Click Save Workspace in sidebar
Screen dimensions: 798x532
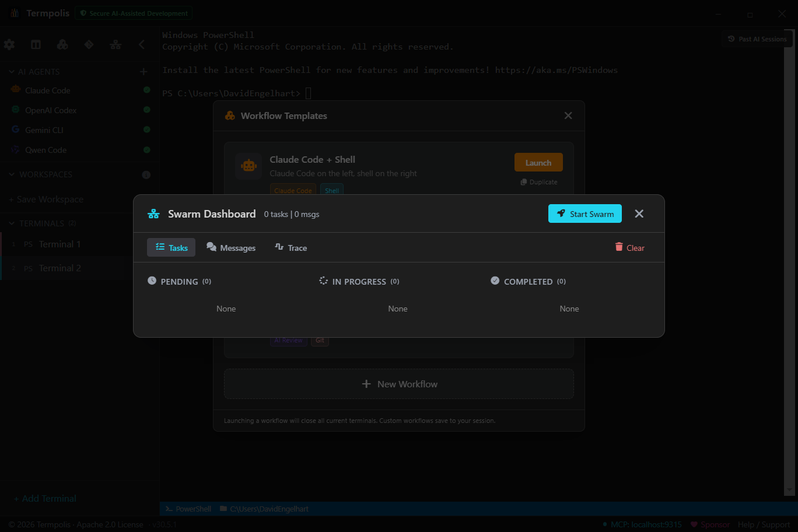[x=46, y=199]
